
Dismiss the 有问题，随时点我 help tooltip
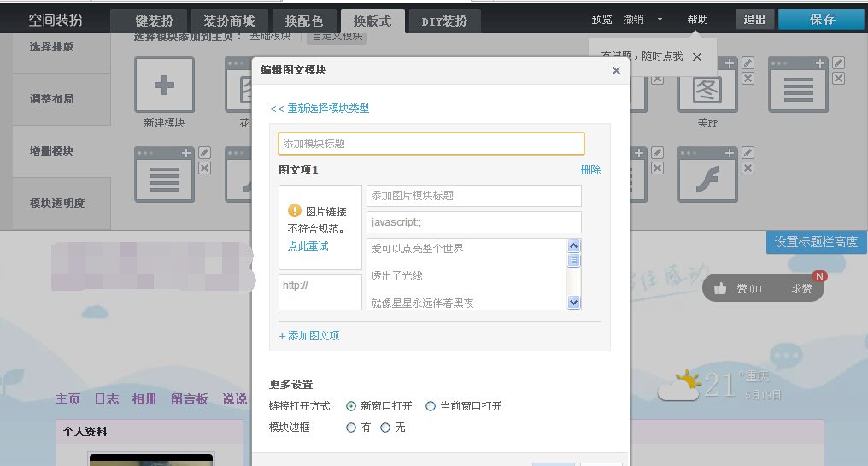click(697, 56)
